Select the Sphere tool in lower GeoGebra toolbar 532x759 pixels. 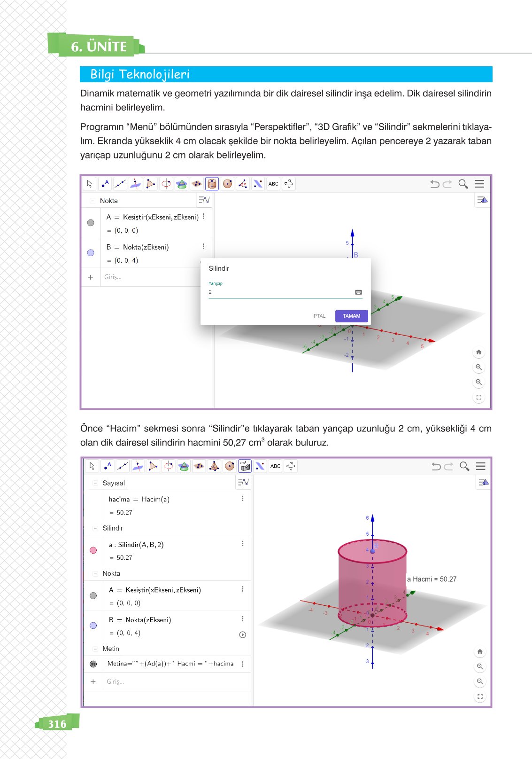pos(230,466)
